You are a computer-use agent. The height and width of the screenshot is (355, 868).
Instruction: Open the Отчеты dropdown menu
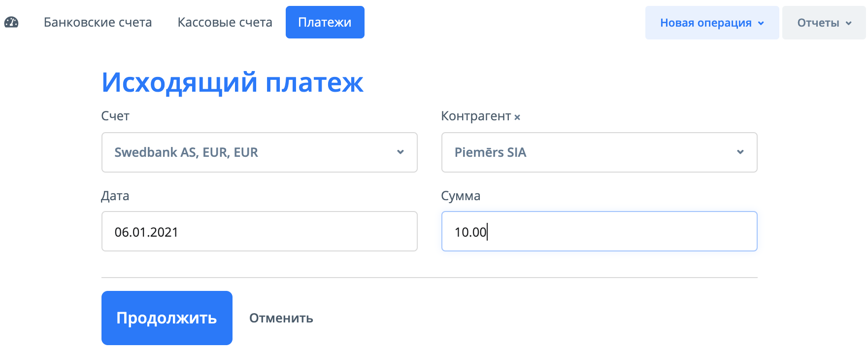[x=818, y=23]
